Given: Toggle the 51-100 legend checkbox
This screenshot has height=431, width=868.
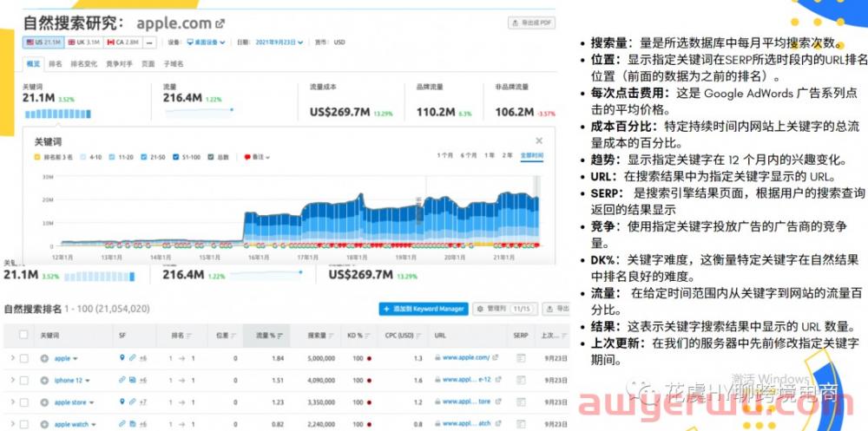Looking at the screenshot, I should (x=176, y=157).
